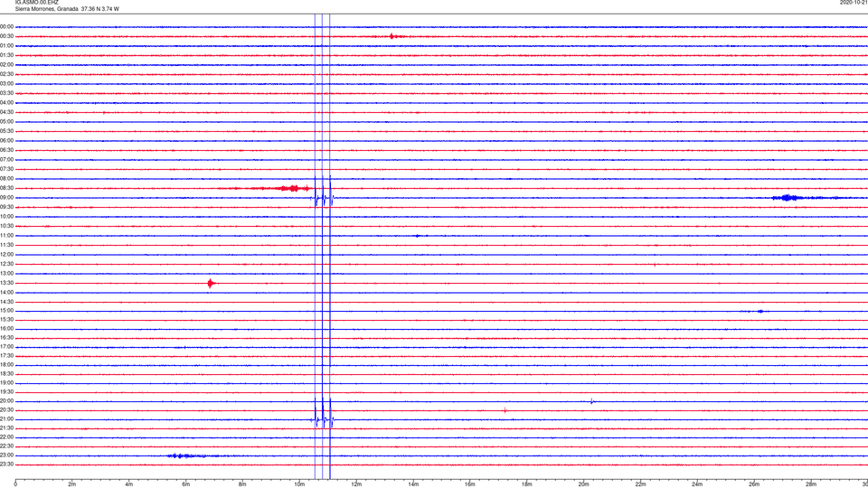Viewport: 868px width, 488px height.
Task: Select the 16:30 trace time label
Action: (x=6, y=337)
